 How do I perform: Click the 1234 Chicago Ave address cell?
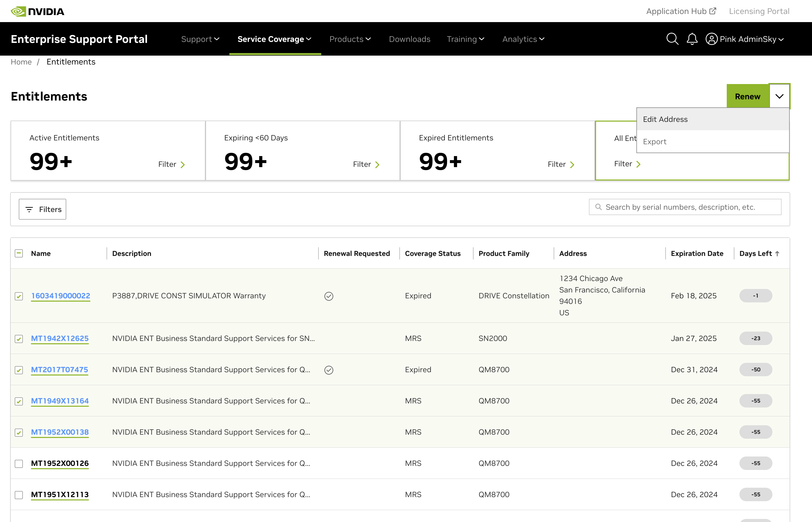coord(602,296)
